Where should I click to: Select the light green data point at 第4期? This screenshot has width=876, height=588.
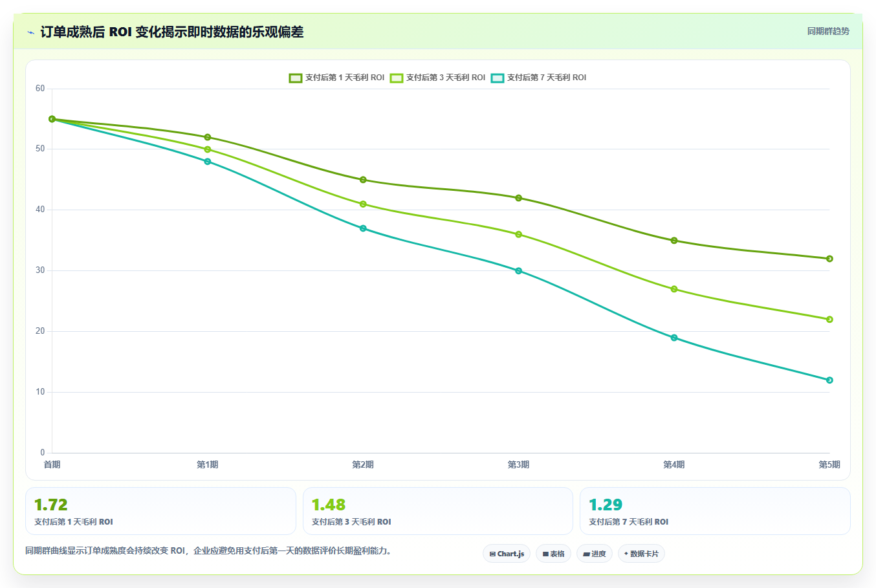(x=674, y=289)
